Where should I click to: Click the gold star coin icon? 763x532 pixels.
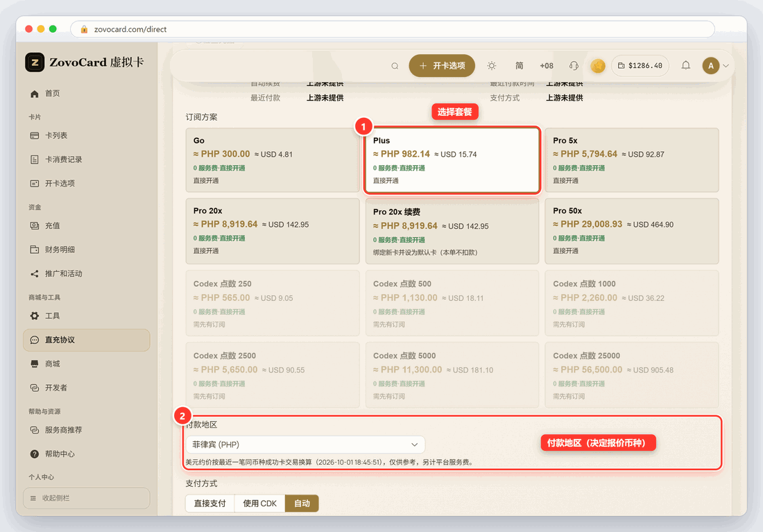[x=597, y=66]
